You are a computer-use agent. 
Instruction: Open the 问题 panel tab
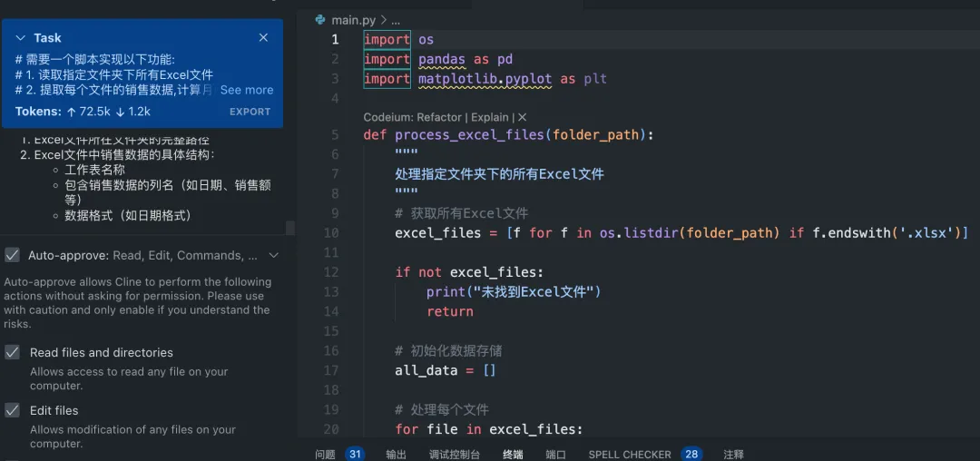coord(325,455)
